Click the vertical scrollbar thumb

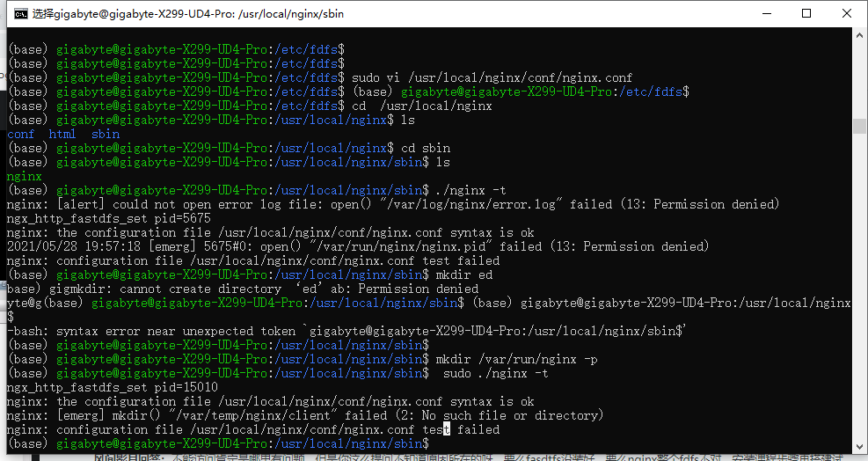tap(859, 126)
